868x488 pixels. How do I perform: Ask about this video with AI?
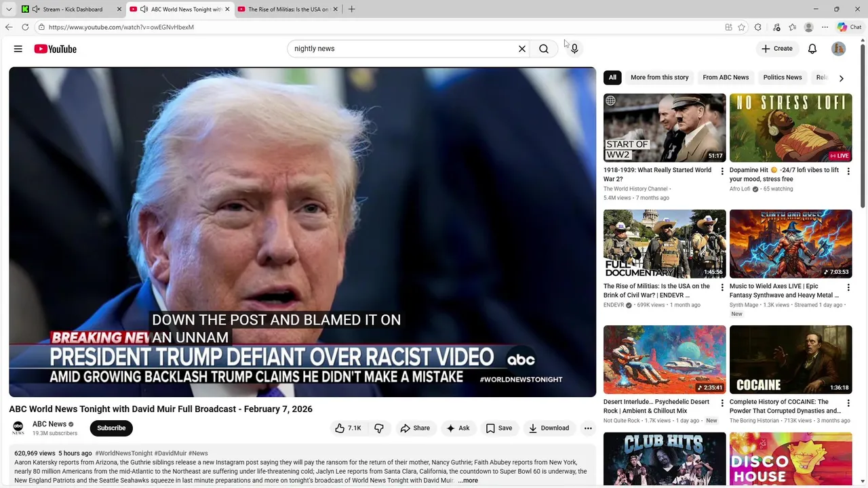click(x=458, y=428)
